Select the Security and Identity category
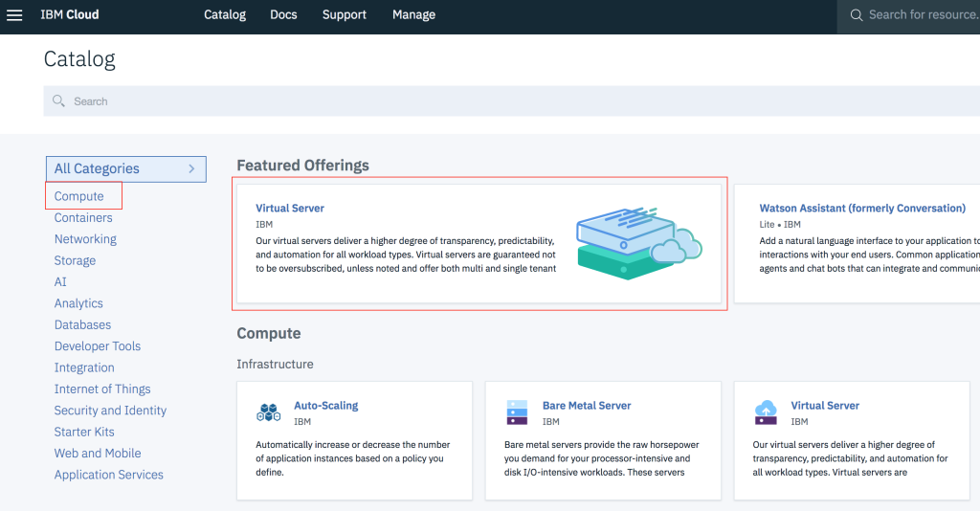The width and height of the screenshot is (980, 511). 110,411
